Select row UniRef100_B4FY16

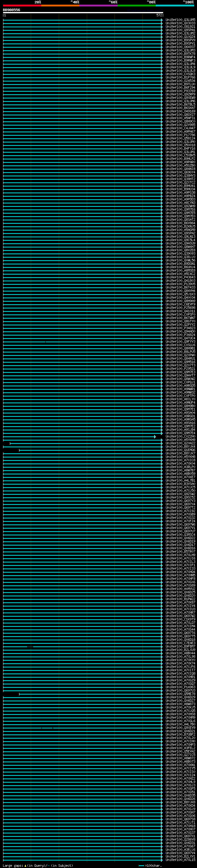point(180,149)
